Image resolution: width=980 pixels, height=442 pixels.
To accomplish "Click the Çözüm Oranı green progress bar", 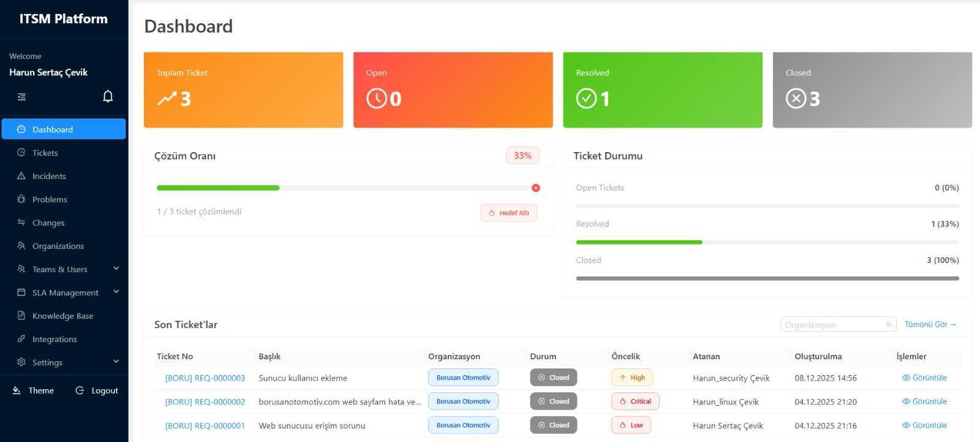I will click(218, 188).
